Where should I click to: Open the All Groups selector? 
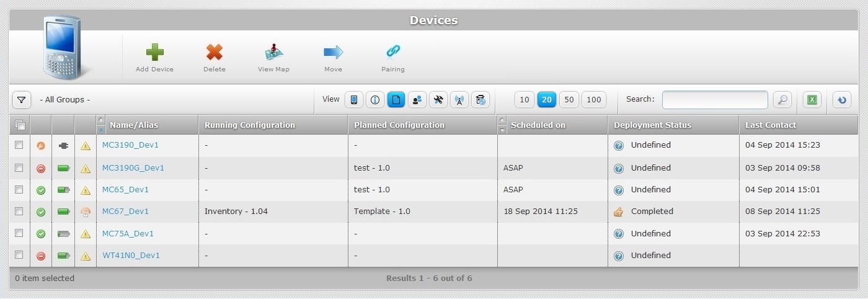click(64, 100)
